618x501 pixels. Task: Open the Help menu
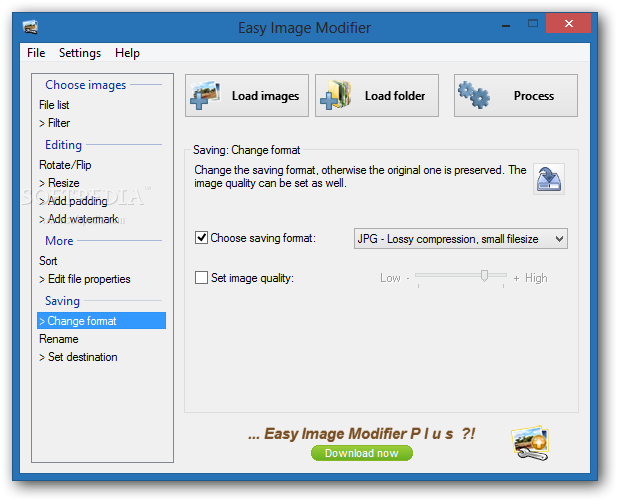point(127,53)
